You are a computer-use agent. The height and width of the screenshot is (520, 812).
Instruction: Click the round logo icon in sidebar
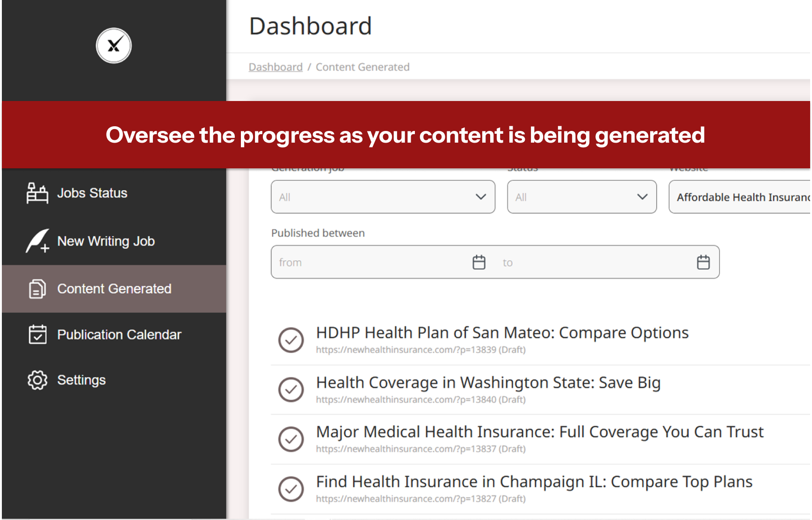point(114,46)
